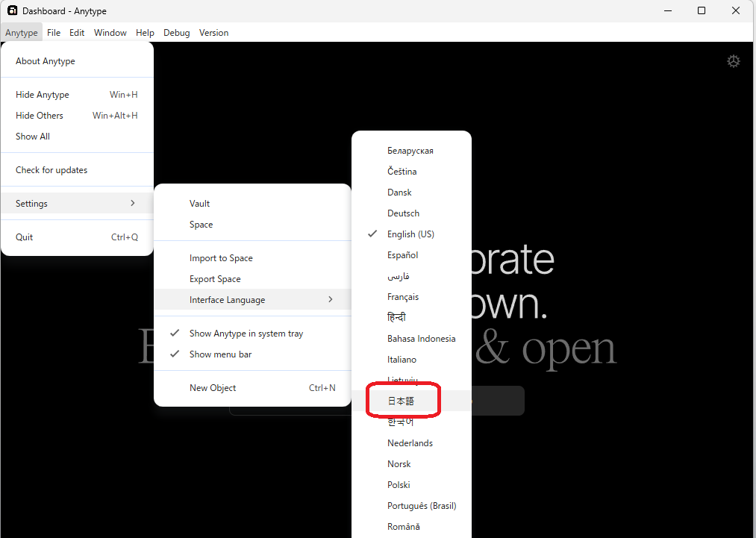Image resolution: width=756 pixels, height=538 pixels.
Task: Choose 한국어 language
Action: [411, 422]
